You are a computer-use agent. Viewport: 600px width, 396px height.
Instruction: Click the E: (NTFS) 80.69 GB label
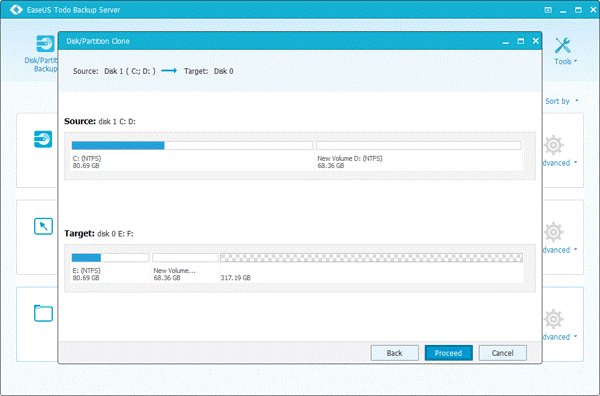point(86,274)
